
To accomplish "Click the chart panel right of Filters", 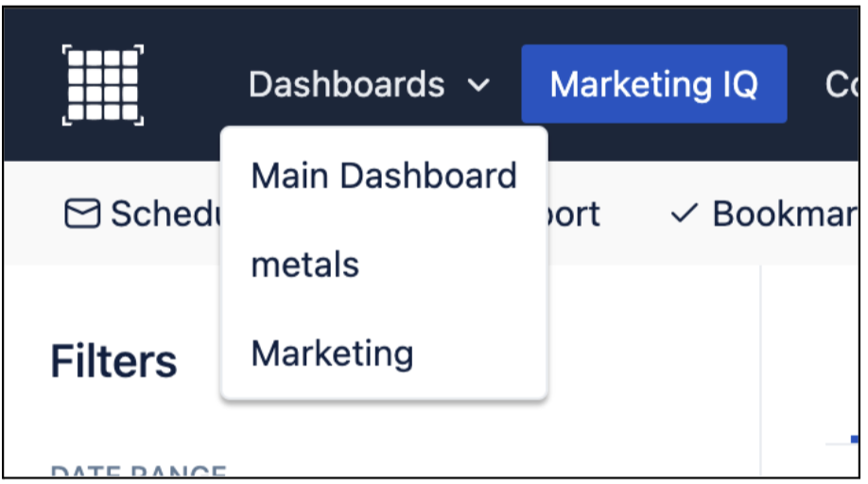I will pyautogui.click(x=811, y=359).
